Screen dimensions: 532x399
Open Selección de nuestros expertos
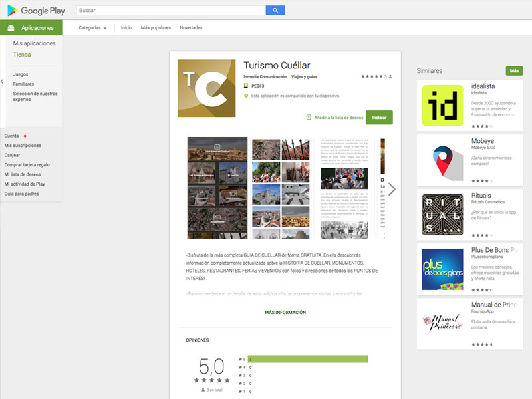coord(35,96)
